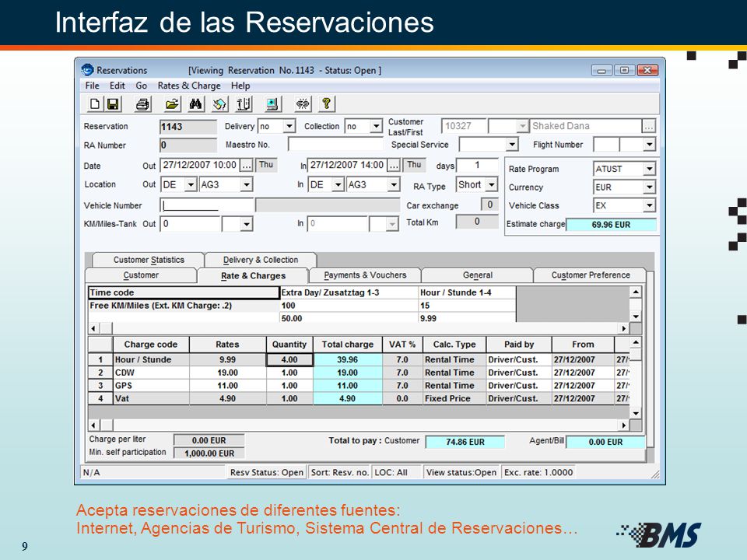The height and width of the screenshot is (560, 747).
Task: Click the broken chain link icon
Action: point(303,103)
